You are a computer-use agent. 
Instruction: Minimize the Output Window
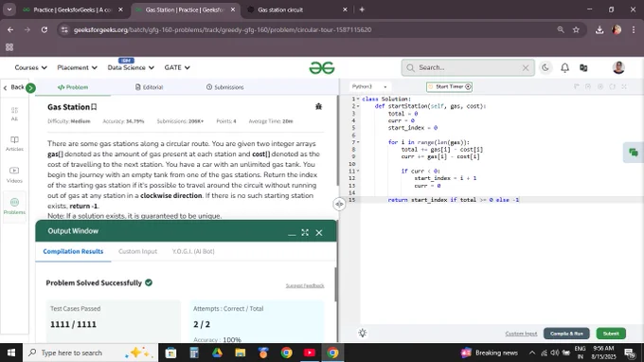click(292, 233)
